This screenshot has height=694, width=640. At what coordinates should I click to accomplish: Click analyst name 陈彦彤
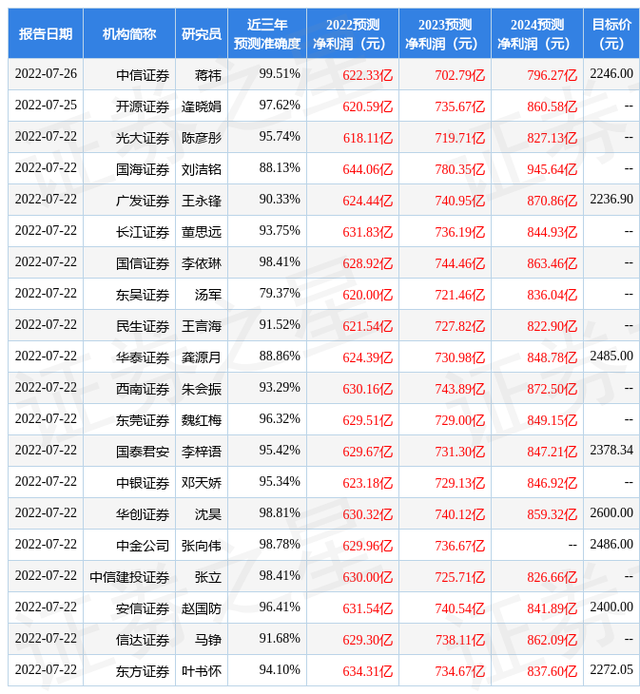coord(201,138)
